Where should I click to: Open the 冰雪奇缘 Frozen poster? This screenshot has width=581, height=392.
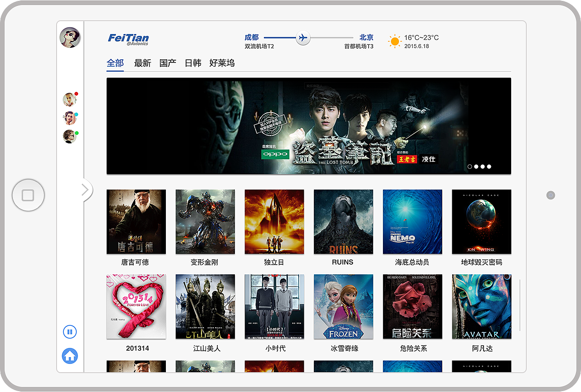(x=343, y=307)
